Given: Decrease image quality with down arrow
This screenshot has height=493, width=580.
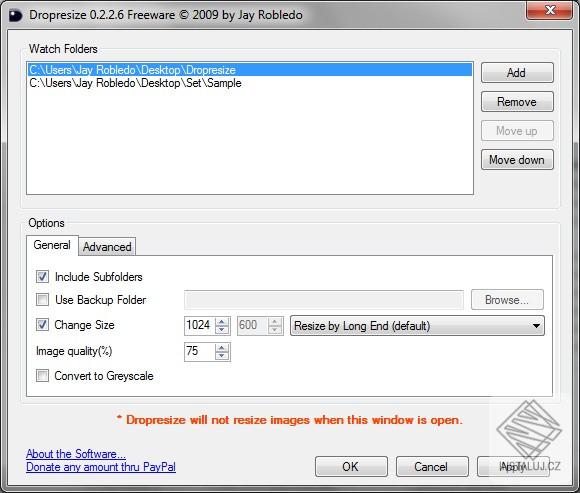Looking at the screenshot, I should (222, 356).
